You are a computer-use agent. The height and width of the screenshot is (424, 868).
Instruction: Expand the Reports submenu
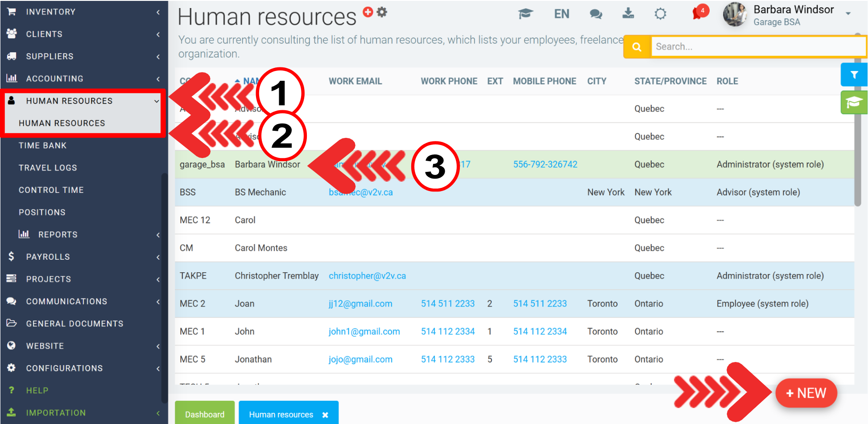tap(88, 234)
